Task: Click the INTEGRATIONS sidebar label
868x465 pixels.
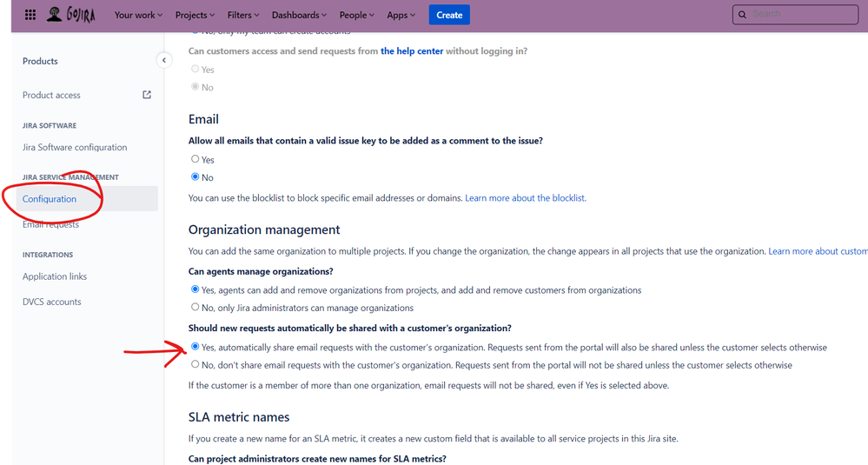Action: point(48,255)
